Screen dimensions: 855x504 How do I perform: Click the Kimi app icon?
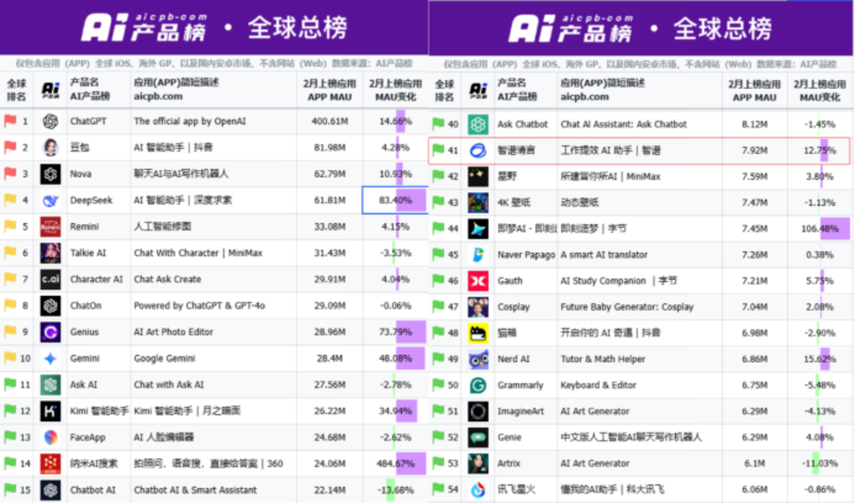click(x=51, y=411)
